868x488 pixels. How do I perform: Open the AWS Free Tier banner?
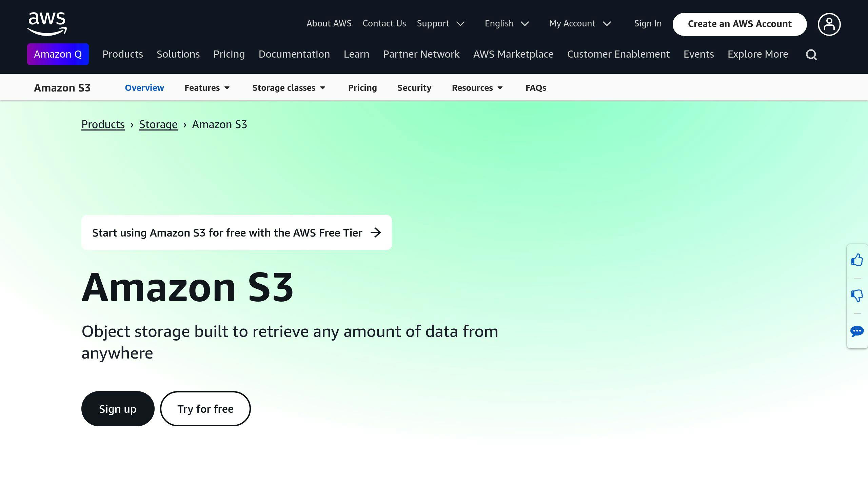click(236, 232)
